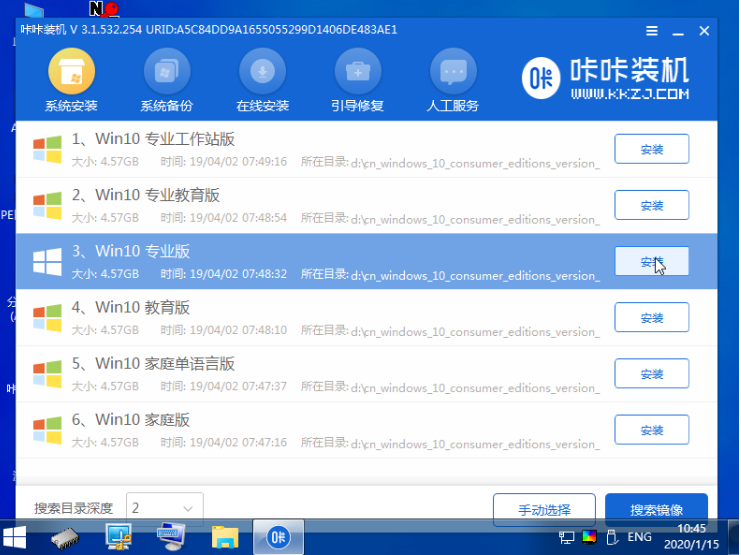The height and width of the screenshot is (555, 741).
Task: Open the network computer taskbar icon
Action: pos(119,537)
